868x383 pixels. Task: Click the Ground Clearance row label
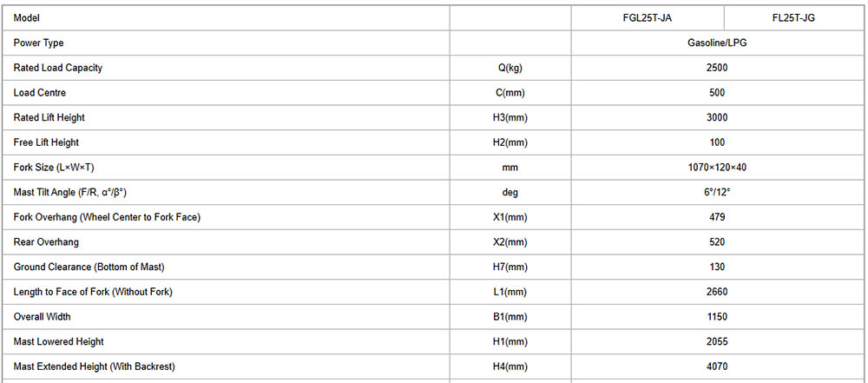[89, 267]
